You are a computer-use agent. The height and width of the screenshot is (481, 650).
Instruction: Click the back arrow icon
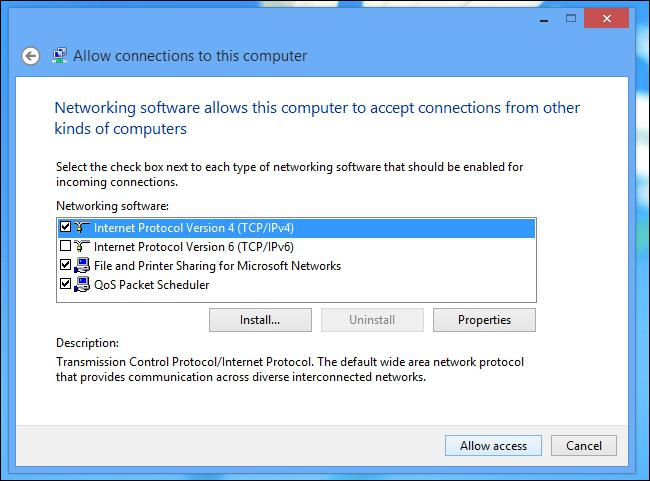click(31, 56)
